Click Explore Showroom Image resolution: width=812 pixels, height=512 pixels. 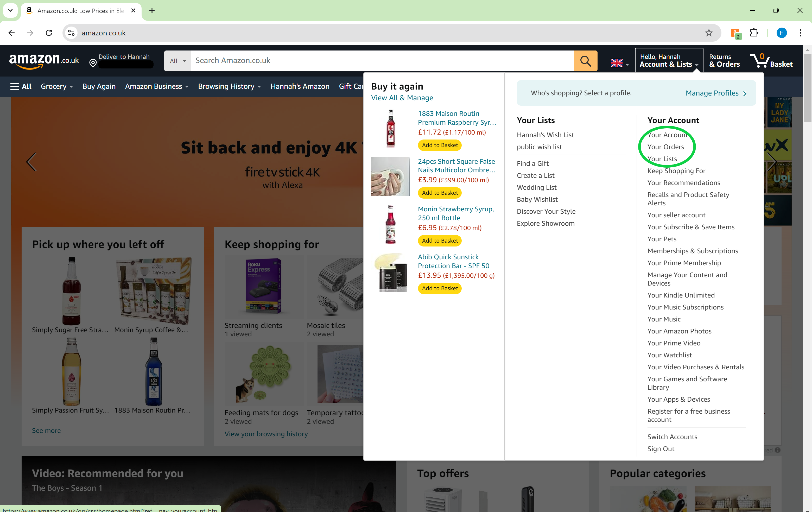[545, 223]
